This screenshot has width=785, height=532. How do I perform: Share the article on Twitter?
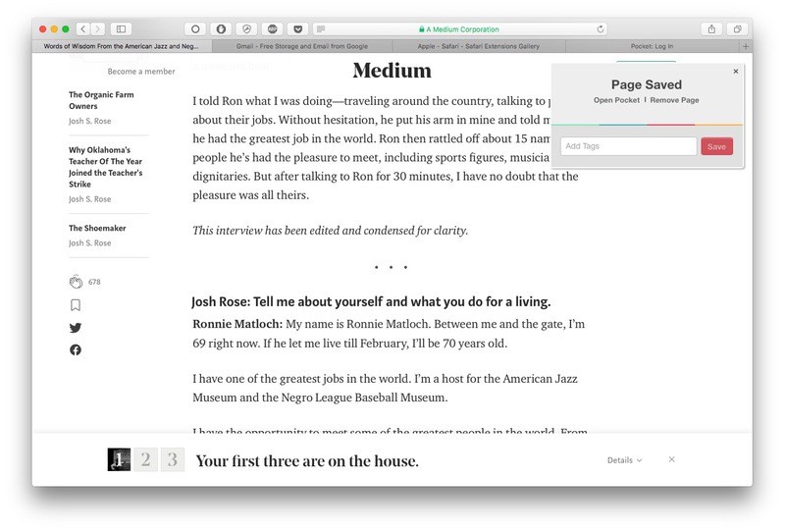(76, 328)
